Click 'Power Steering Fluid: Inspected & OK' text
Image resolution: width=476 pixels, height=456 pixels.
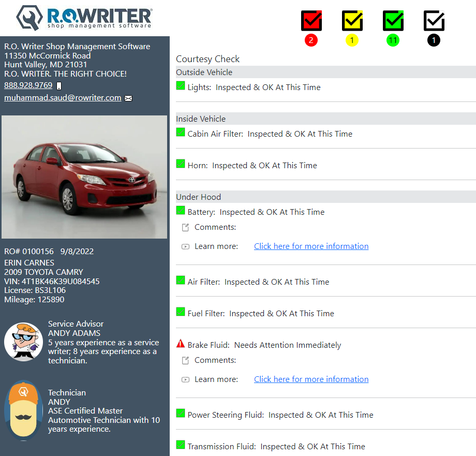(280, 415)
